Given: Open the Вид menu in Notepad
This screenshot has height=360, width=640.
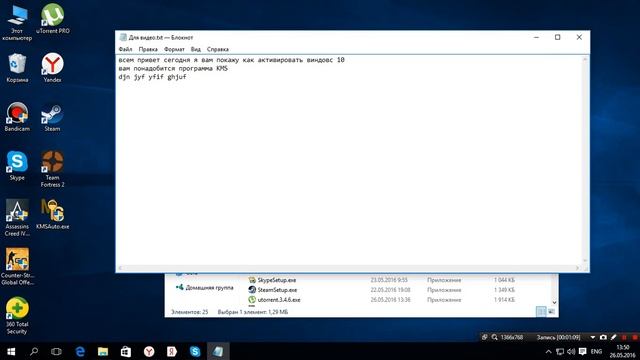Looking at the screenshot, I should pos(196,49).
